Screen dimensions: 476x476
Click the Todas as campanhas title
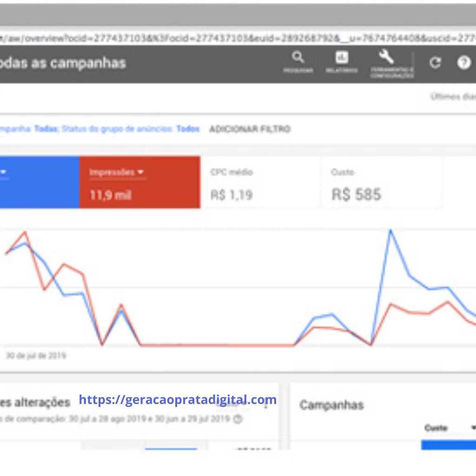(x=63, y=63)
